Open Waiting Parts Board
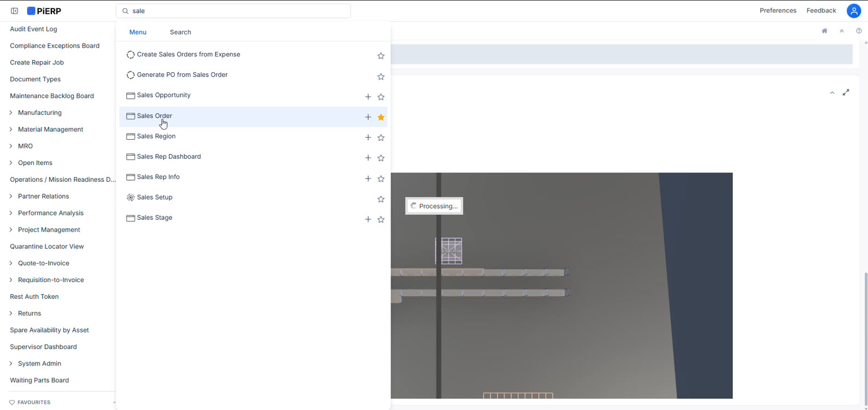 point(40,380)
